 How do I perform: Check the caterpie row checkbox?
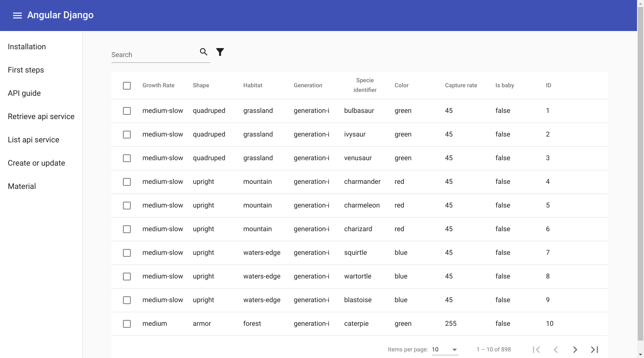(127, 323)
